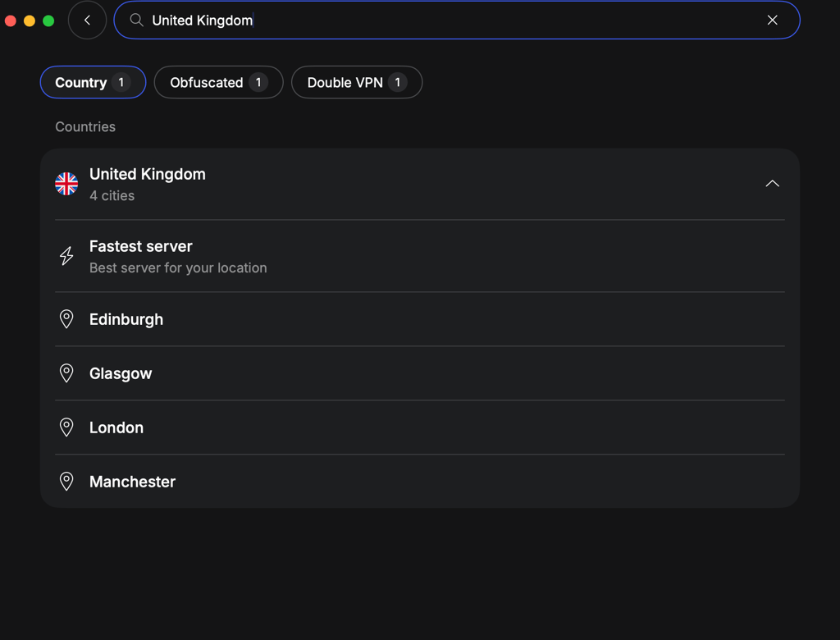The width and height of the screenshot is (840, 640).
Task: Click the United Kingdom flag icon
Action: tap(66, 184)
